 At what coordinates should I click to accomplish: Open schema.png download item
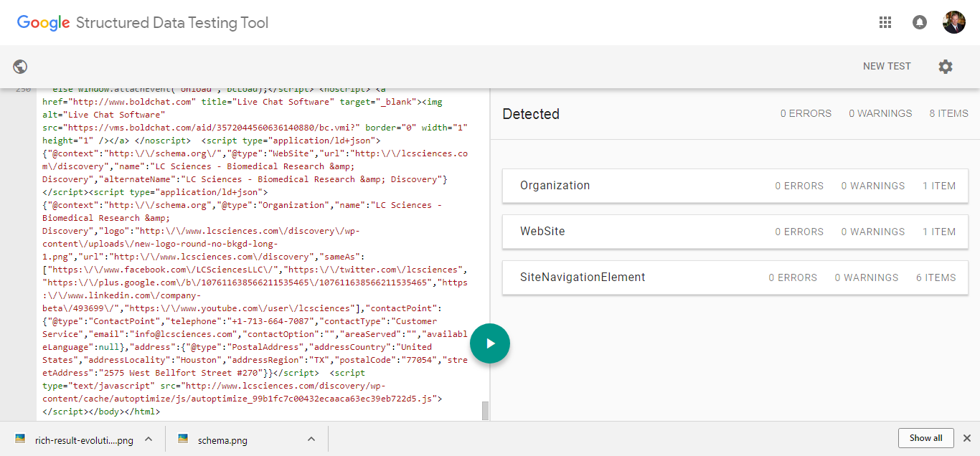point(222,440)
